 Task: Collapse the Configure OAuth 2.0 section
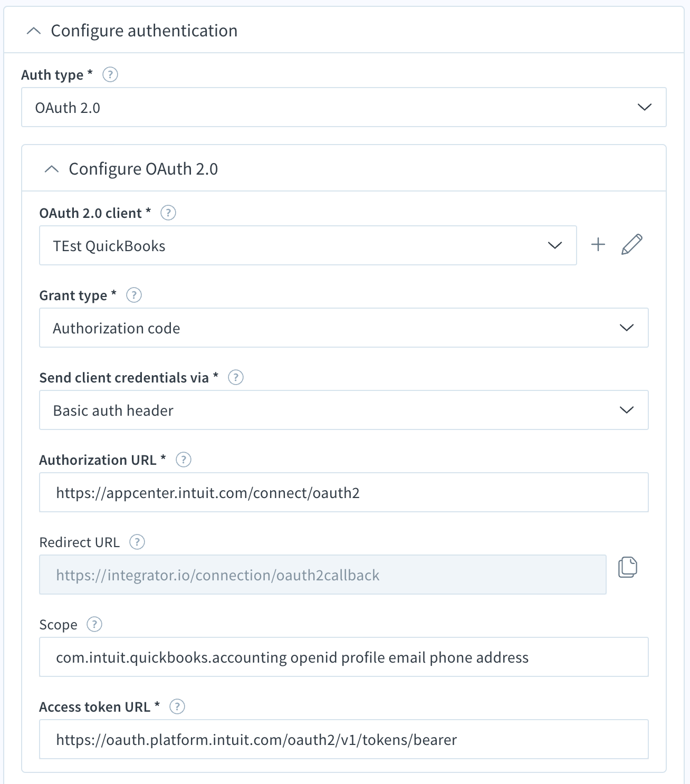coord(52,169)
